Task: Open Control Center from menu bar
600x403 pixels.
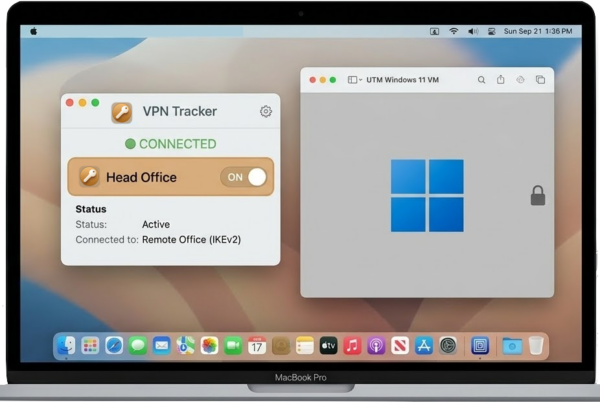Action: [x=491, y=31]
